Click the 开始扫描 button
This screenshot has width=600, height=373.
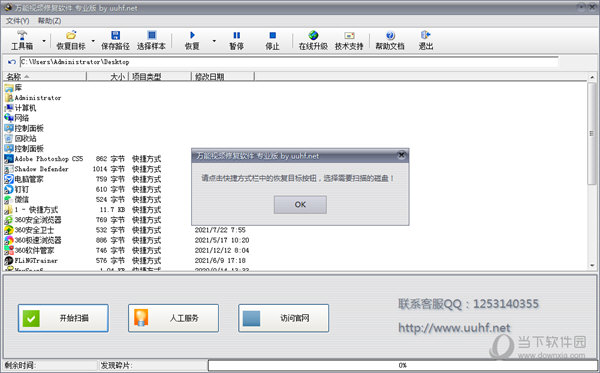(x=63, y=318)
